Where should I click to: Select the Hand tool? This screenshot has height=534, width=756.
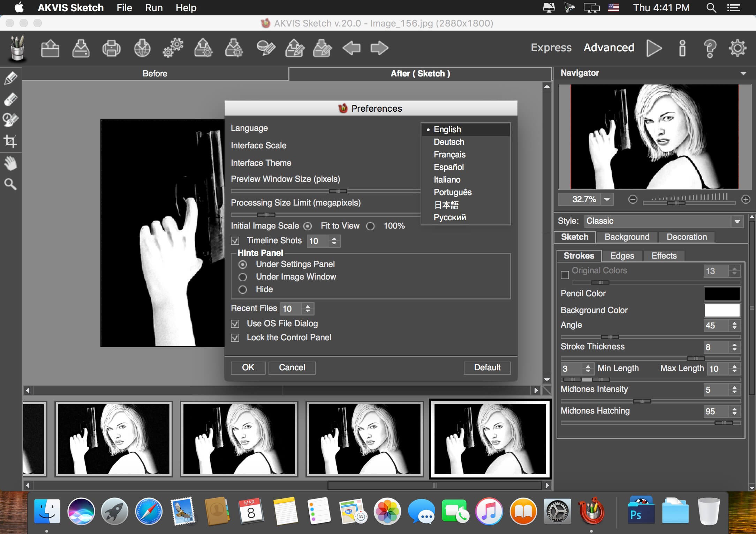pos(10,163)
